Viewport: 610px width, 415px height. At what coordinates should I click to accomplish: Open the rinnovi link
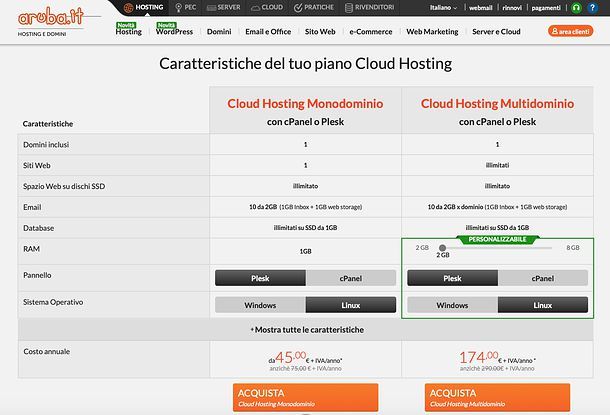512,8
